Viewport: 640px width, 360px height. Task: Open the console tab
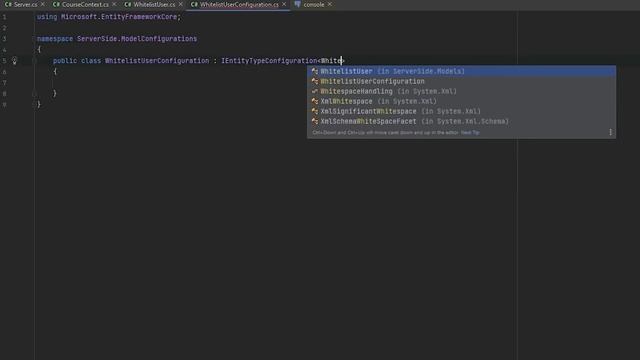point(313,4)
